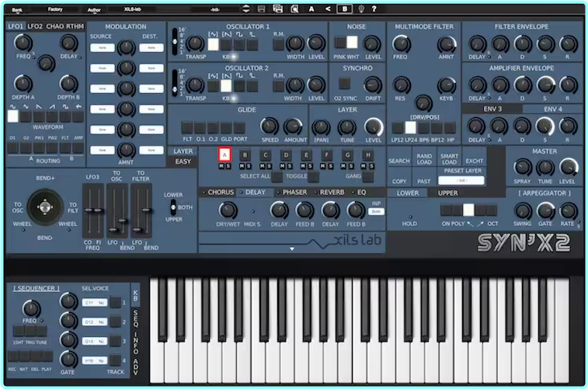588x389 pixels.
Task: Open the first modulation DEST dropdown
Action: click(151, 47)
